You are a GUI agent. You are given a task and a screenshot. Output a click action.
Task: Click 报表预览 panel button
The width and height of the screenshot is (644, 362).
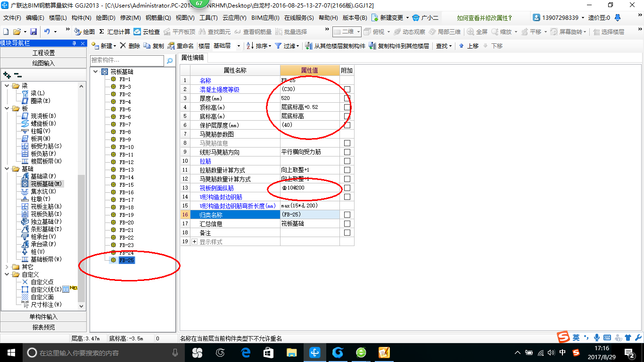pos(43,327)
